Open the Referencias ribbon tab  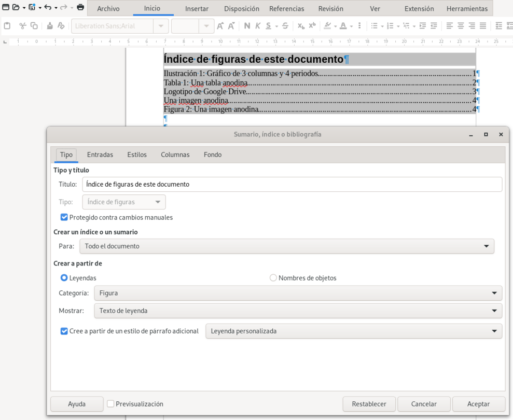coord(287,9)
